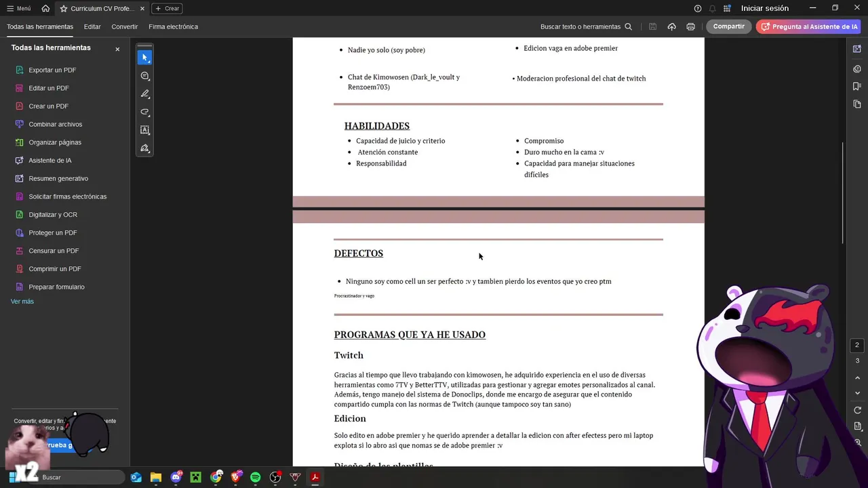Click Pregunta al Asistente de IA button
The image size is (868, 488).
pos(808,26)
